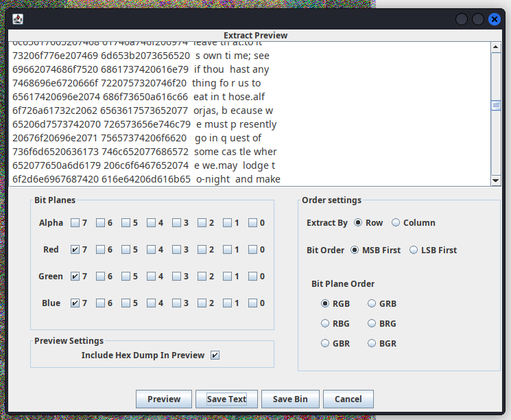Select Extract By Column option
Image resolution: width=511 pixels, height=420 pixels.
(x=396, y=223)
